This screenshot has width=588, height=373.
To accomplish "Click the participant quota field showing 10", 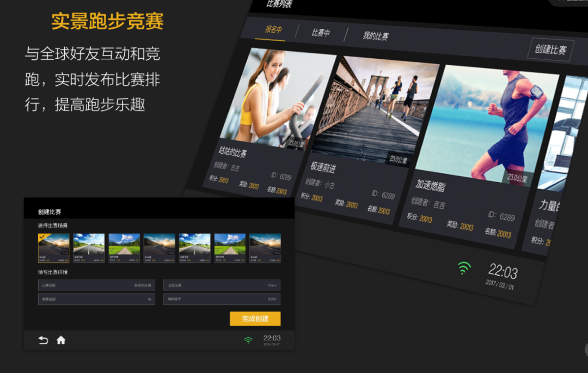I will coord(96,299).
